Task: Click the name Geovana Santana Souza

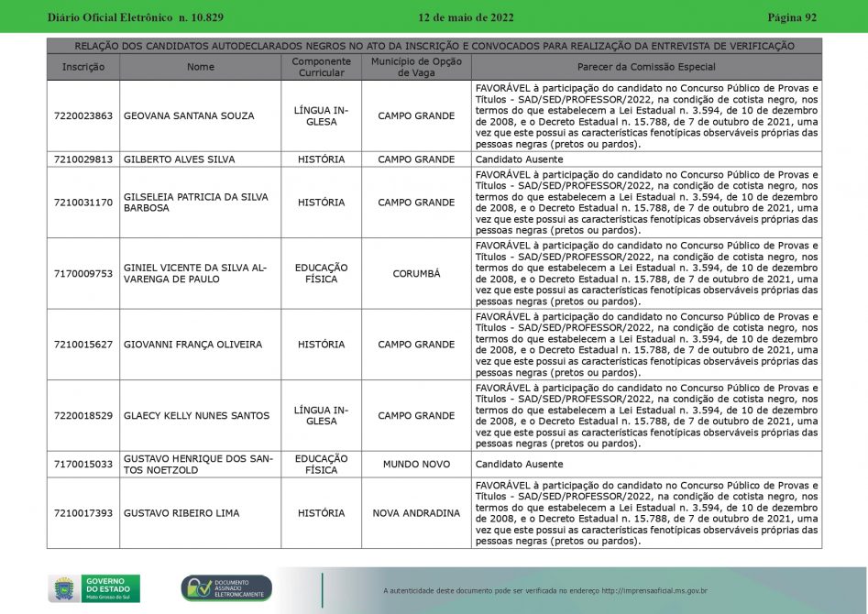Action: pyautogui.click(x=189, y=116)
